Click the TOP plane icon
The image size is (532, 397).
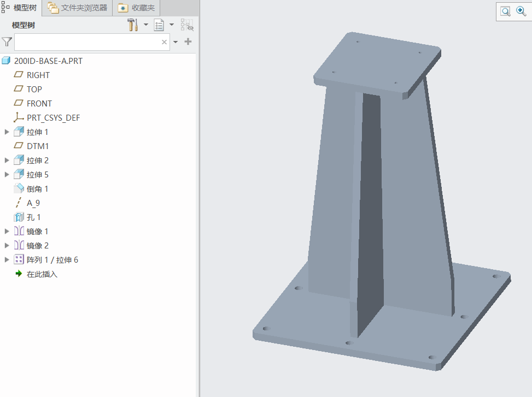point(19,89)
